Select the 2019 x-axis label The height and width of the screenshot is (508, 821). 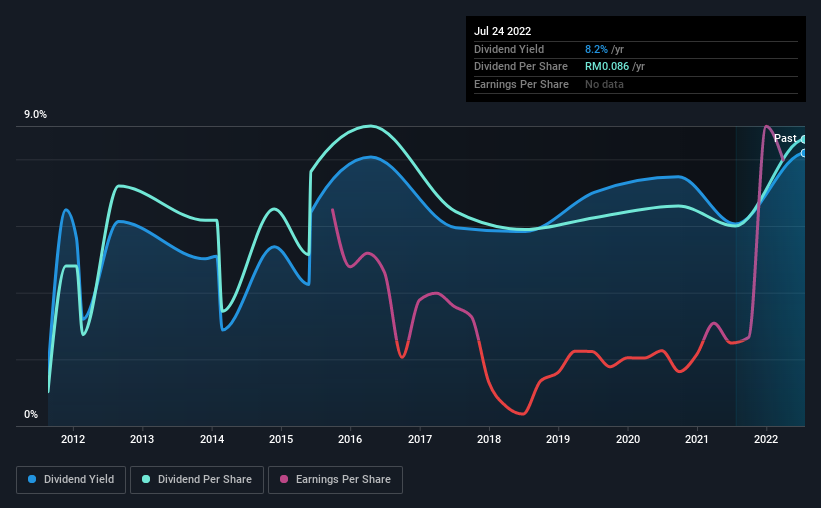(x=558, y=439)
